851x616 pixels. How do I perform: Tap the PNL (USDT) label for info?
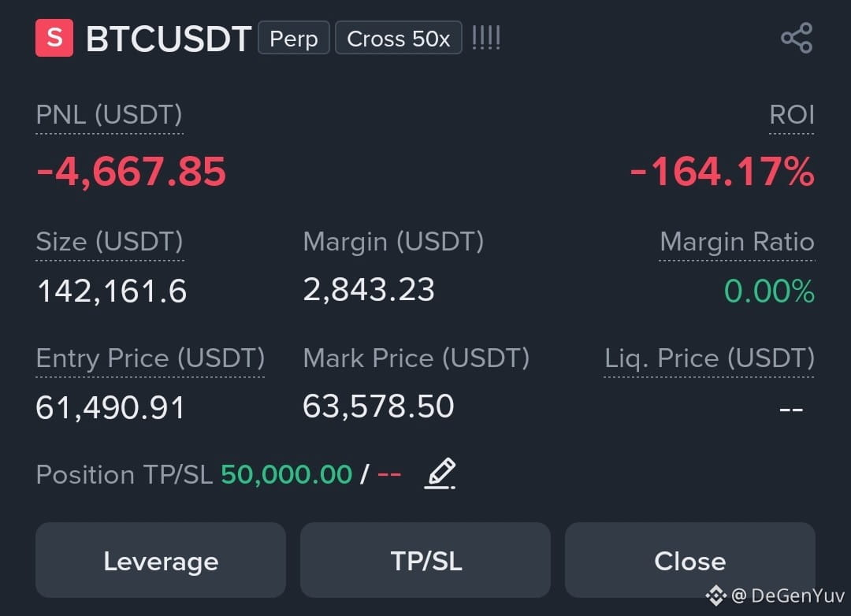[x=109, y=114]
